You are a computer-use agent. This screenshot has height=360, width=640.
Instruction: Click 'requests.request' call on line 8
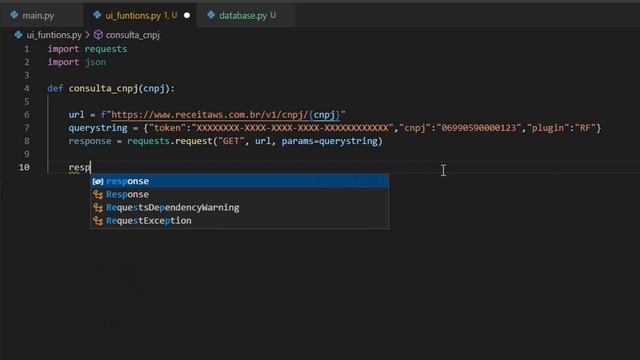point(169,141)
